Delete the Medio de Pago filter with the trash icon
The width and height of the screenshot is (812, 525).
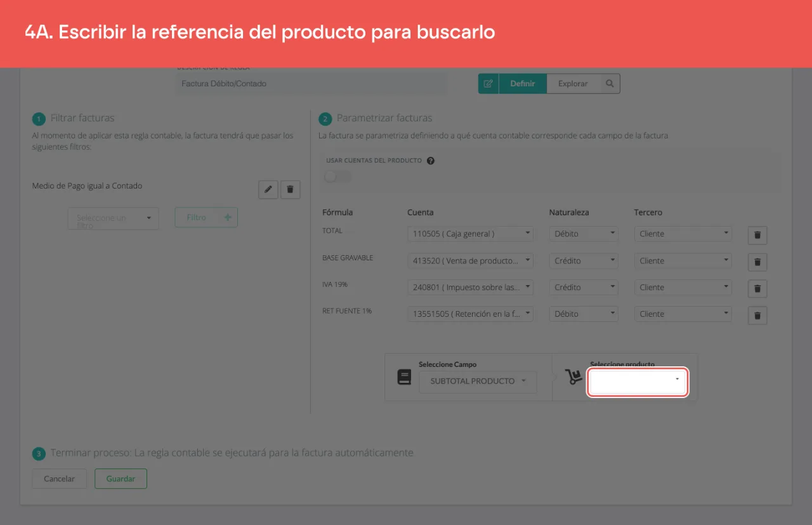[x=291, y=189]
